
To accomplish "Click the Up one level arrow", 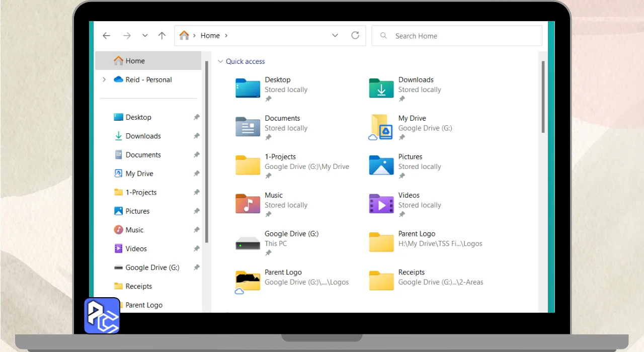I will [x=162, y=36].
